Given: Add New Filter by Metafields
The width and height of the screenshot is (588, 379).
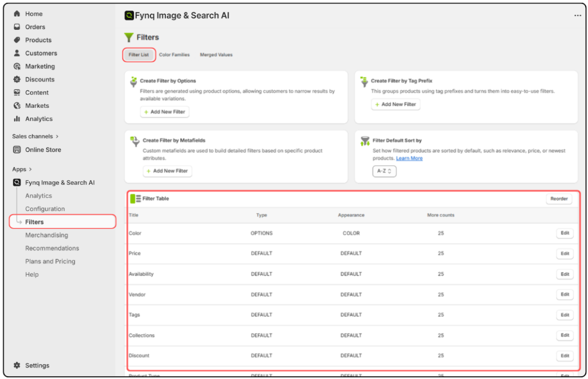Looking at the screenshot, I should click(167, 171).
